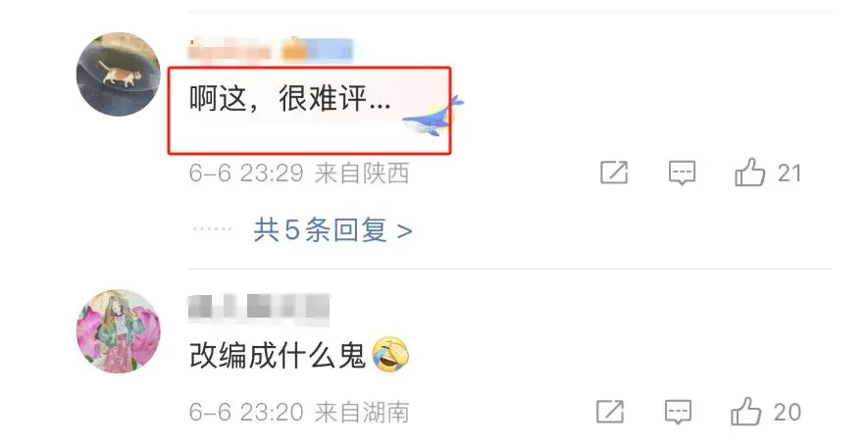
Task: Open the cat avatar profile
Action: 118,74
